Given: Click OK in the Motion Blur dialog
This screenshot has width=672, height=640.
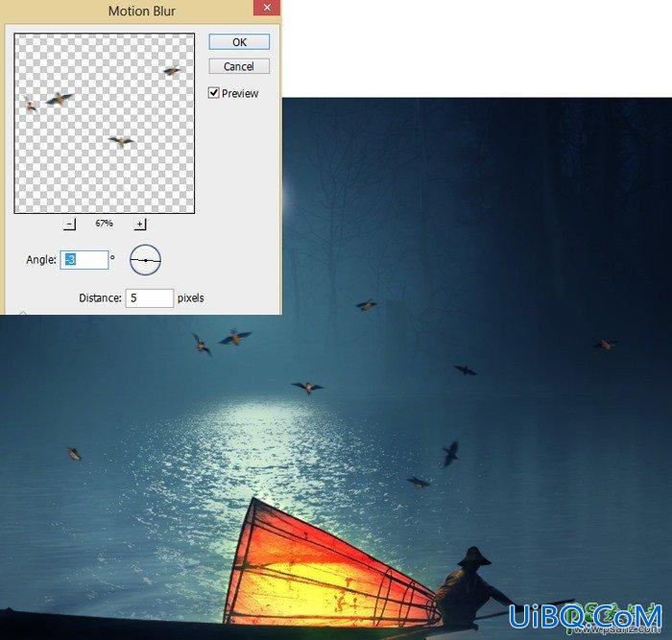Looking at the screenshot, I should point(239,42).
